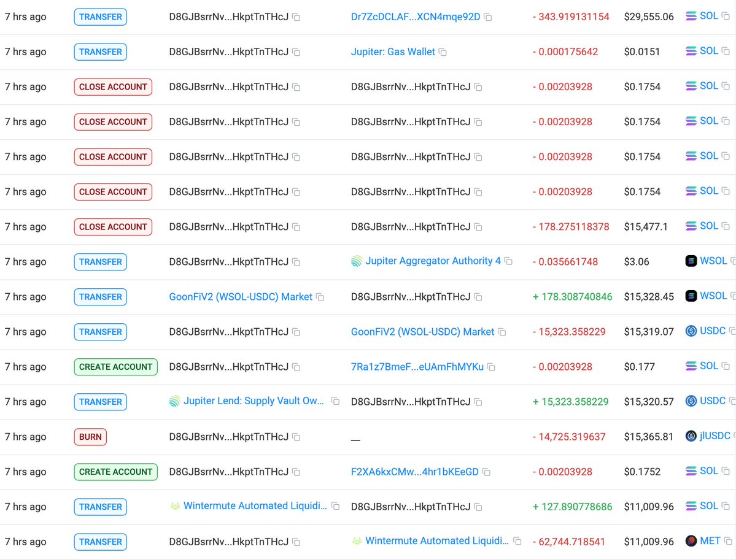Viewport: 736px width, 560px height.
Task: Open Jupiter Aggregator Authority 4 link
Action: click(x=433, y=261)
